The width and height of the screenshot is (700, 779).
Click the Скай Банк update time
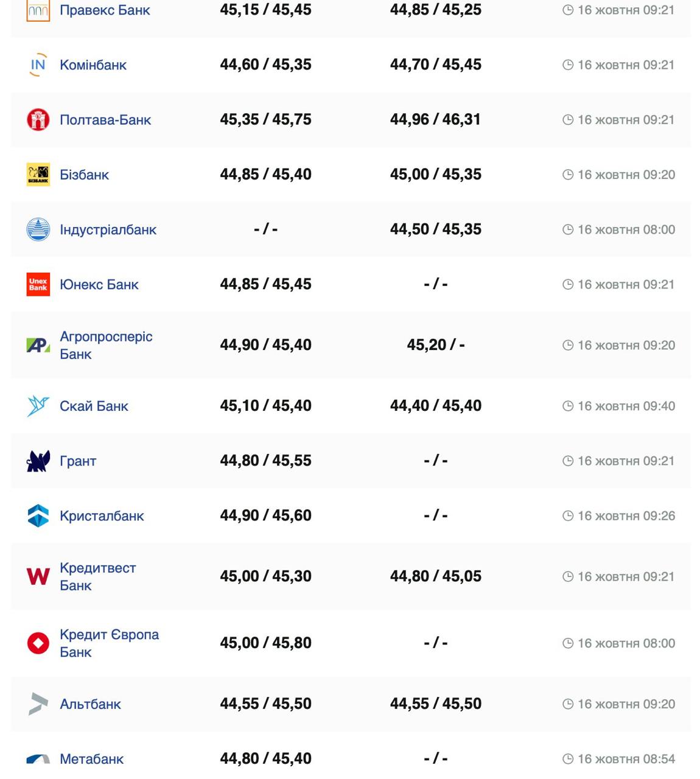coord(626,406)
